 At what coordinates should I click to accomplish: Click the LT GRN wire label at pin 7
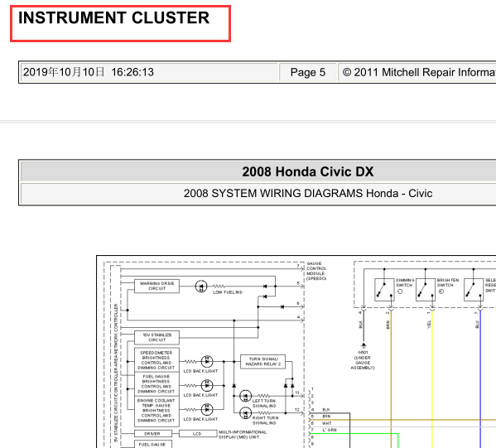[330, 430]
